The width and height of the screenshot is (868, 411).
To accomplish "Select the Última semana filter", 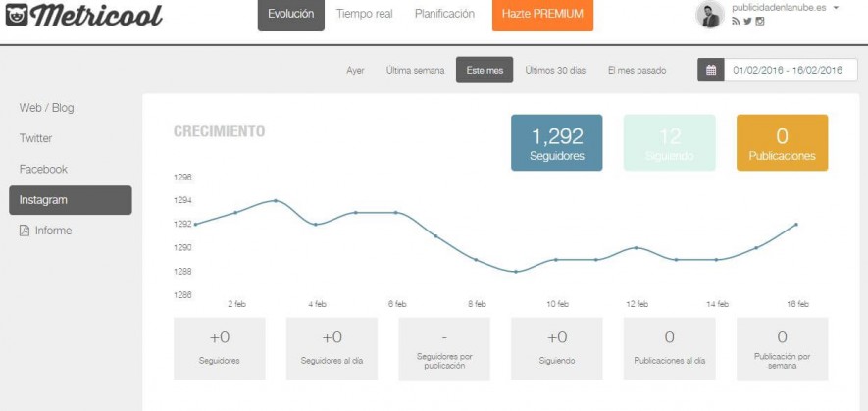I will (415, 71).
